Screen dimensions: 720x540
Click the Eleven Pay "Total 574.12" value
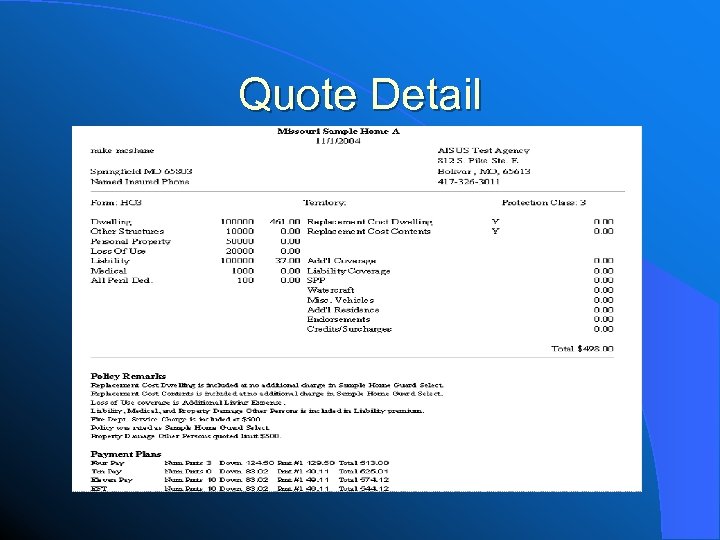364,480
